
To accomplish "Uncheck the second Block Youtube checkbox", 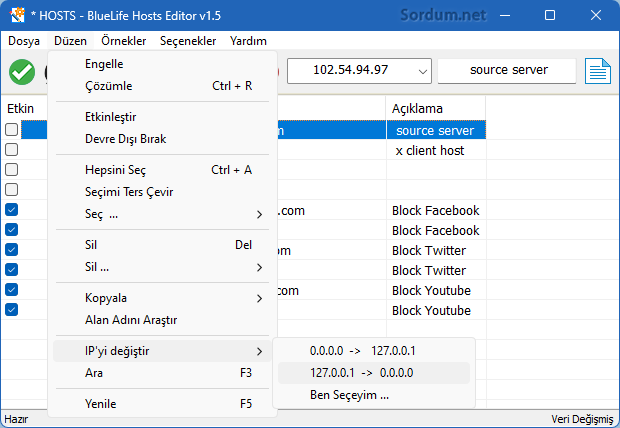I will click(x=11, y=310).
